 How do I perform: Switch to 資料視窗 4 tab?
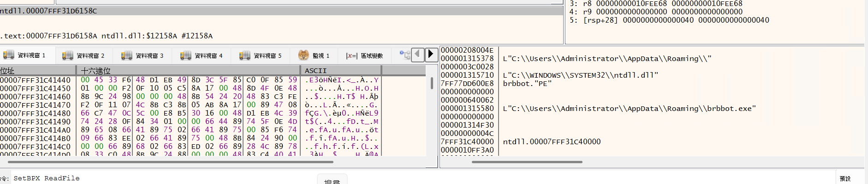click(x=202, y=55)
